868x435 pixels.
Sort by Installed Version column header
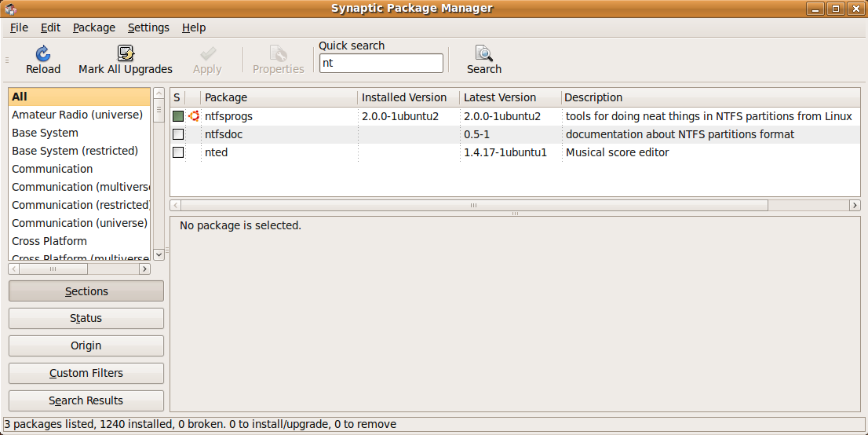[x=409, y=97]
